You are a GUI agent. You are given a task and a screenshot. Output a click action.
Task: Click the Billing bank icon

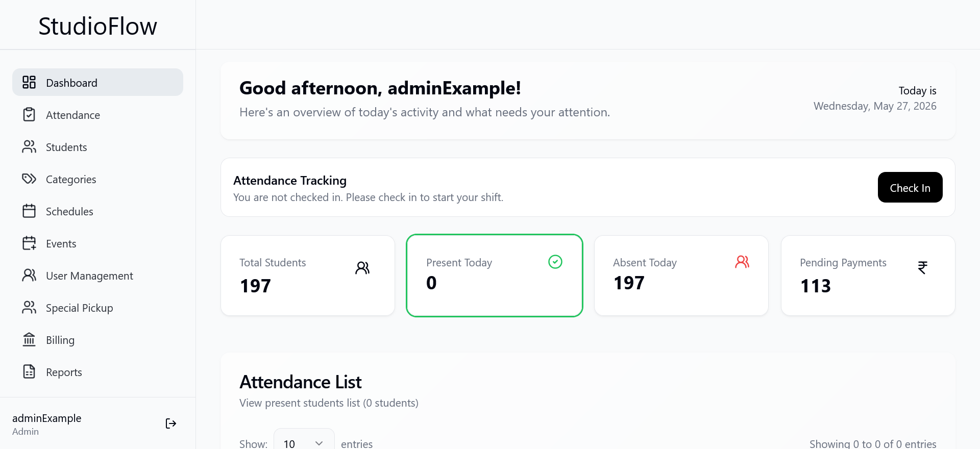click(x=29, y=339)
